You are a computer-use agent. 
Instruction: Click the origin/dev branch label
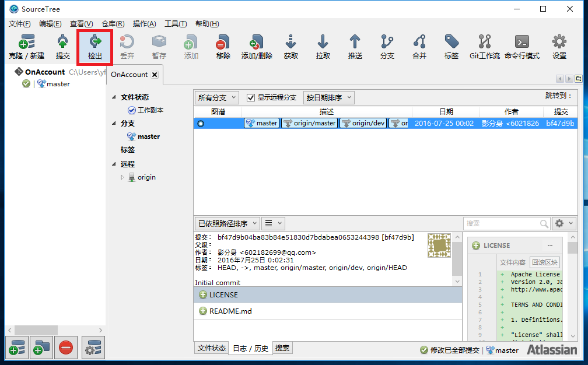(363, 123)
